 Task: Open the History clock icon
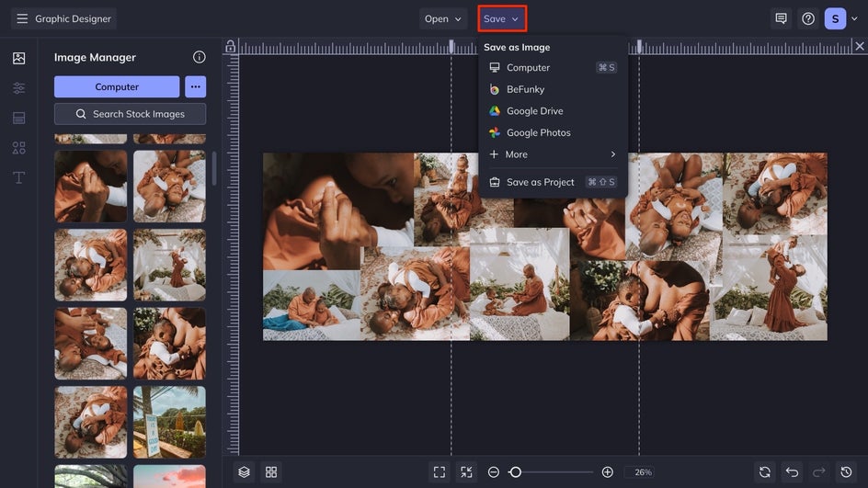point(845,471)
